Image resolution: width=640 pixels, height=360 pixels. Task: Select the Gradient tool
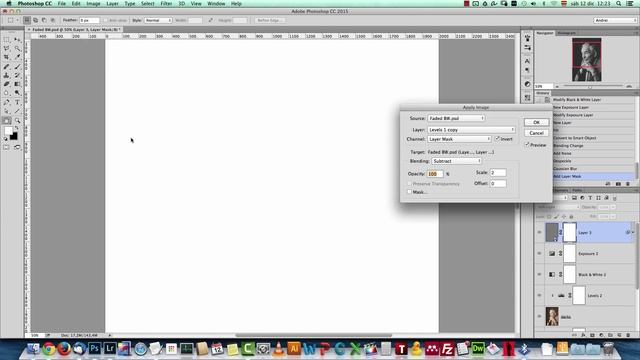(18, 84)
